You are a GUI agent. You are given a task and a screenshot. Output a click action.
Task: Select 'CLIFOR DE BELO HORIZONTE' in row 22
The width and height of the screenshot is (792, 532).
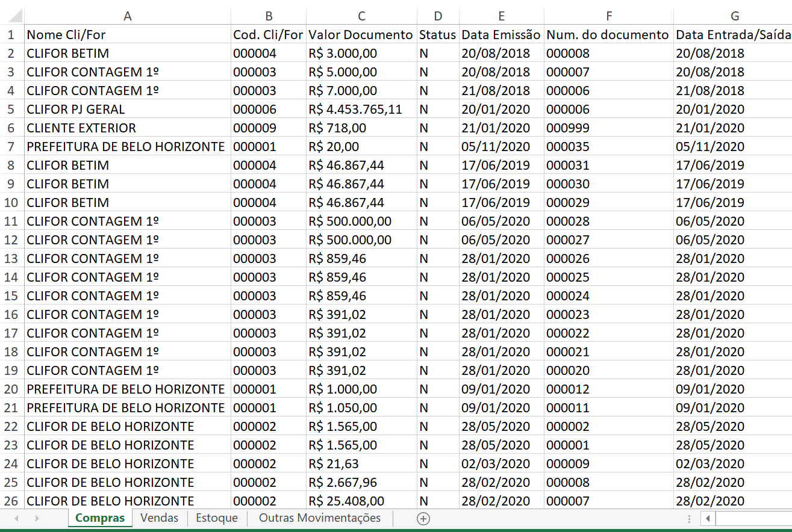point(128,427)
